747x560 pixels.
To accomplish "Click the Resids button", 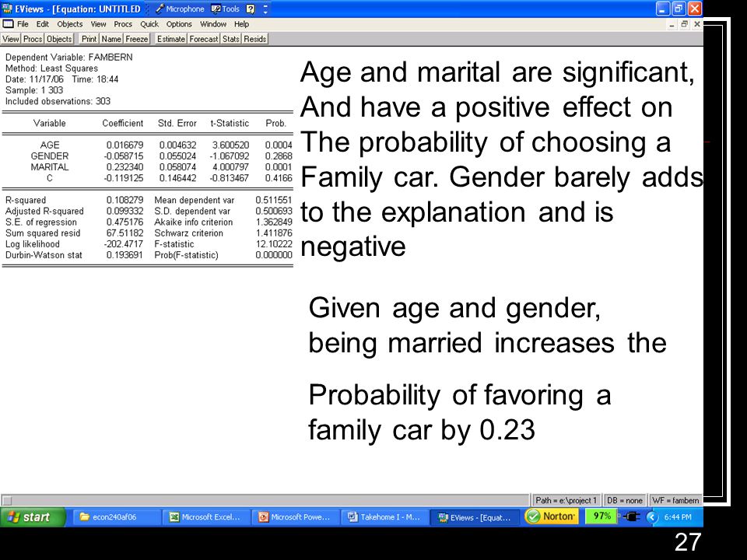I will coord(255,39).
